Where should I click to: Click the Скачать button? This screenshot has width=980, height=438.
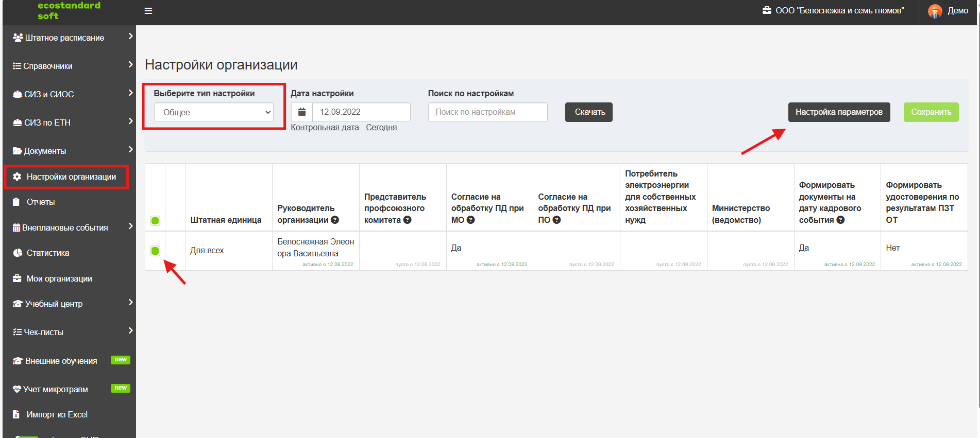pos(589,112)
